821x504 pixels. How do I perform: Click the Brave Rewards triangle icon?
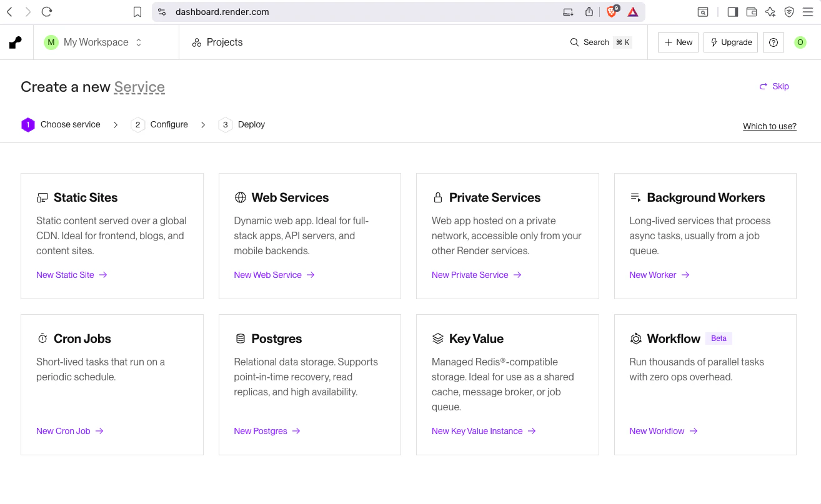point(633,12)
